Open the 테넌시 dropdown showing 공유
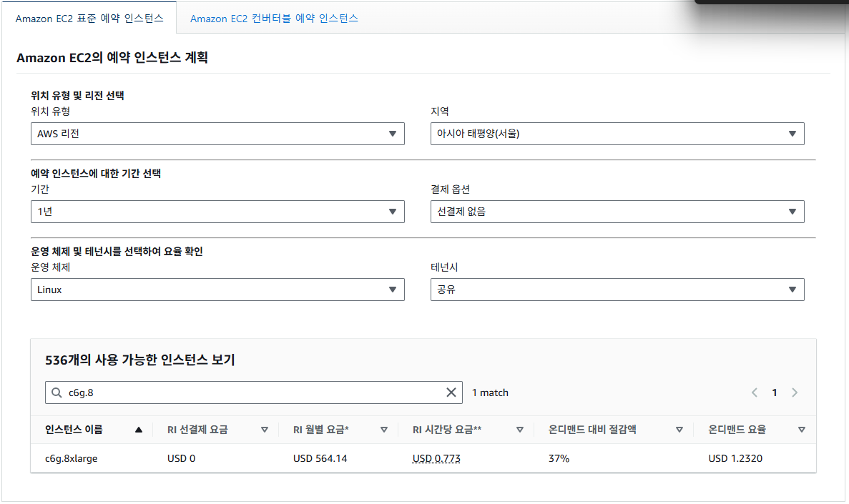This screenshot has height=504, width=849. (617, 290)
